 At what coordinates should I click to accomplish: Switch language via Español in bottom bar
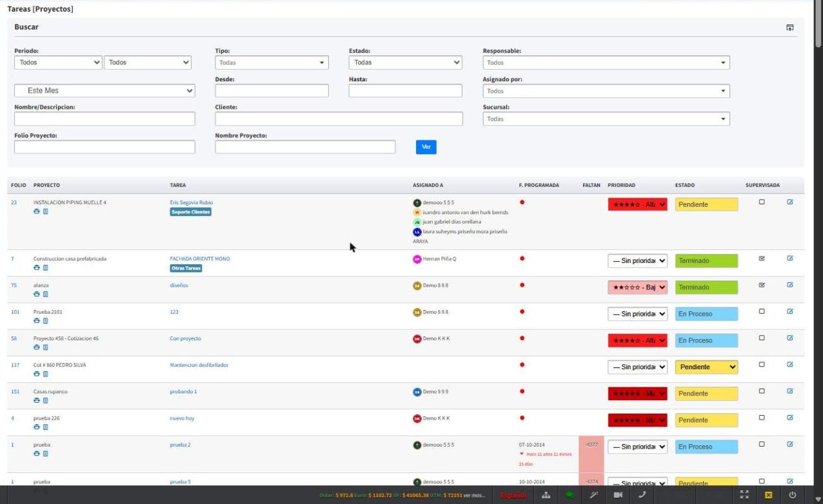click(x=513, y=495)
